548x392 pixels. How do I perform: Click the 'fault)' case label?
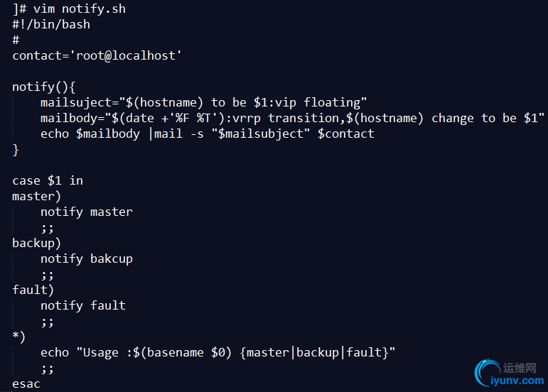(33, 290)
